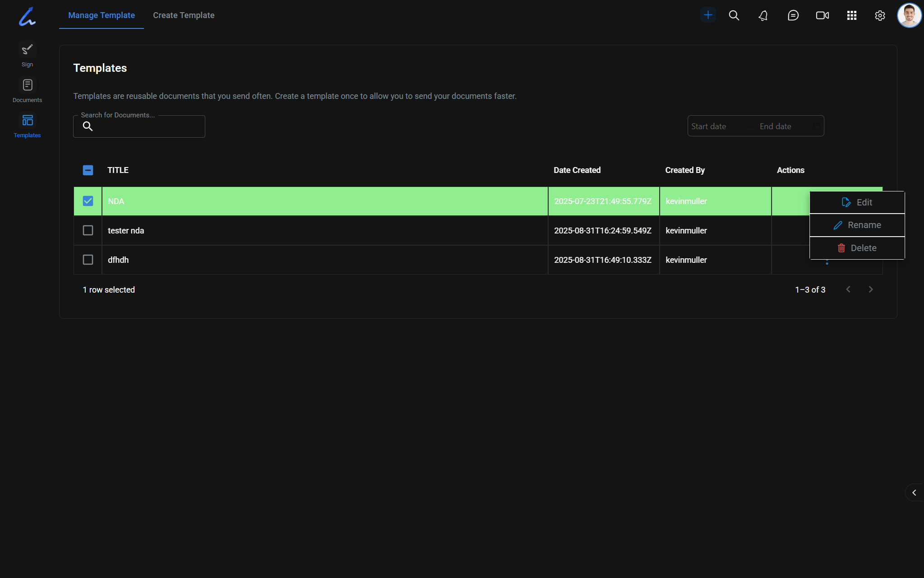Go to next page of templates
Viewport: 924px width, 578px height.
(871, 289)
